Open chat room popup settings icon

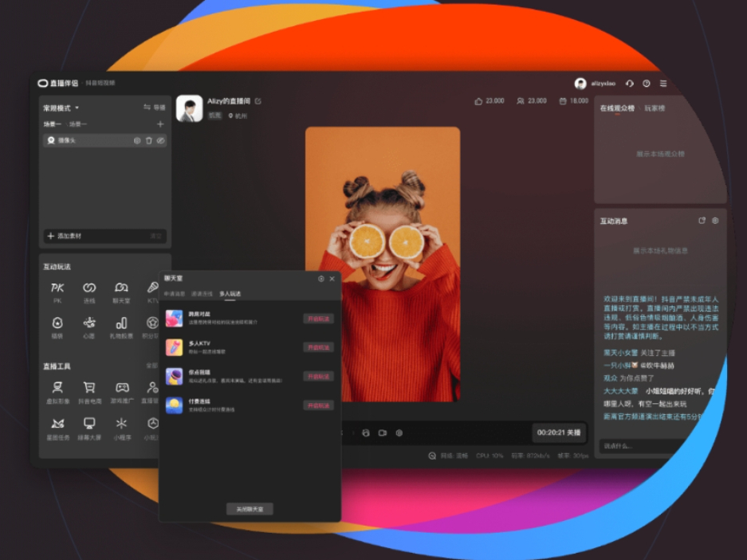click(x=321, y=279)
